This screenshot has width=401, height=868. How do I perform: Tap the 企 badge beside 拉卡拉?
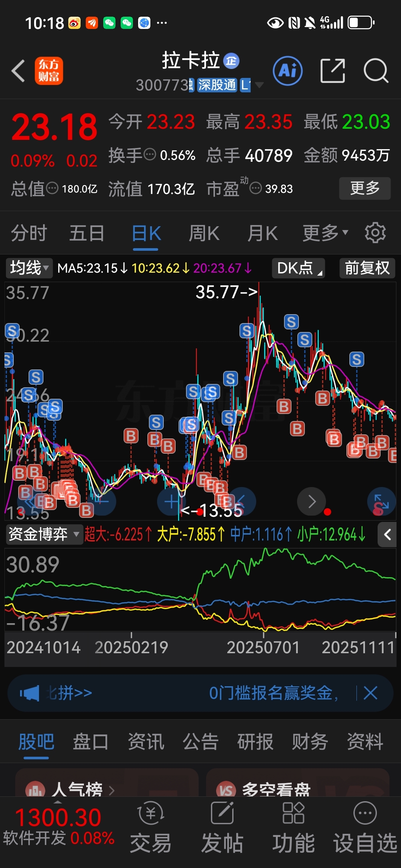tap(231, 61)
